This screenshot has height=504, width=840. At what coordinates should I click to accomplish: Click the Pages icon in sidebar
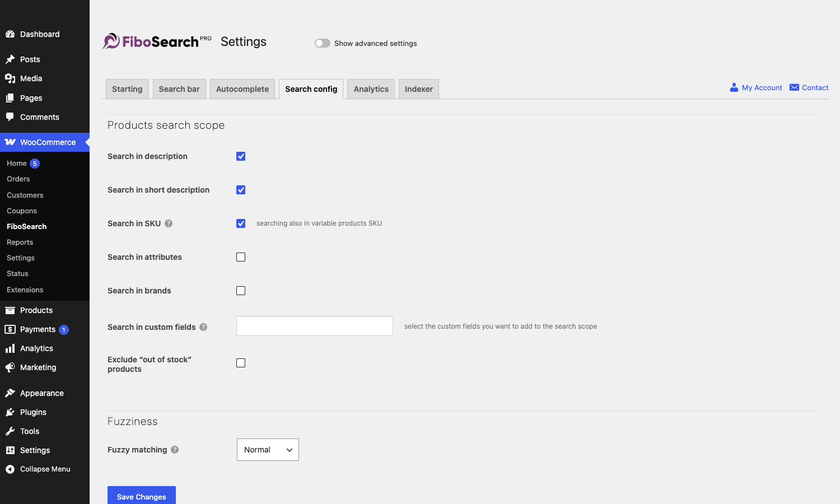point(10,98)
